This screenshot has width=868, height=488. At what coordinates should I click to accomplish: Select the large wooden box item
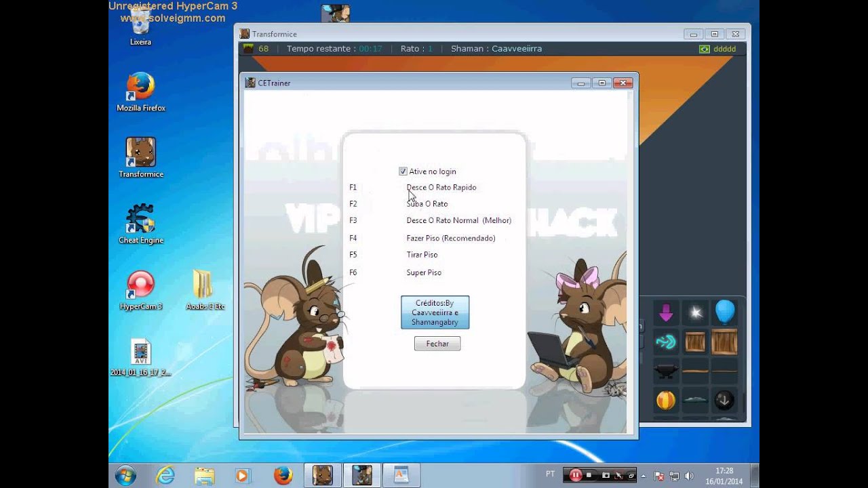click(x=724, y=342)
